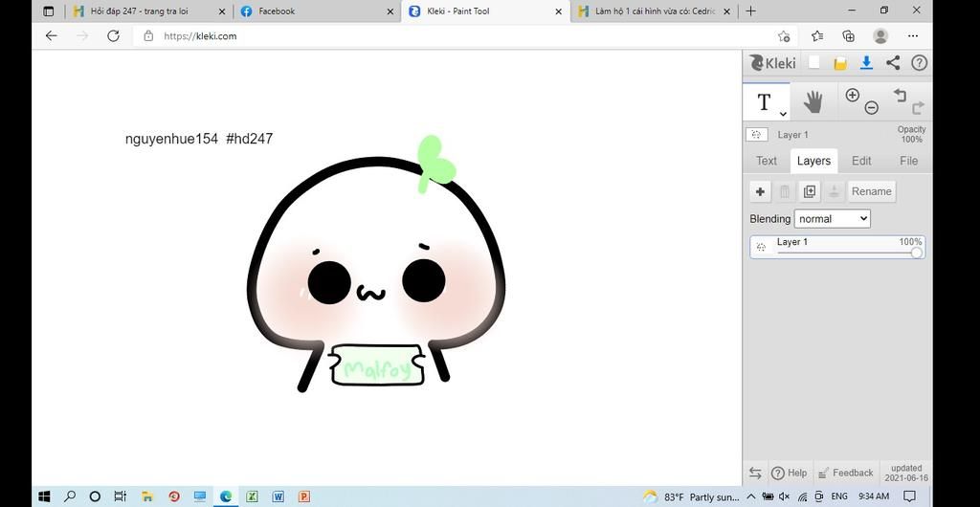Click the layer preview thumbnail below toolbar

(x=757, y=134)
